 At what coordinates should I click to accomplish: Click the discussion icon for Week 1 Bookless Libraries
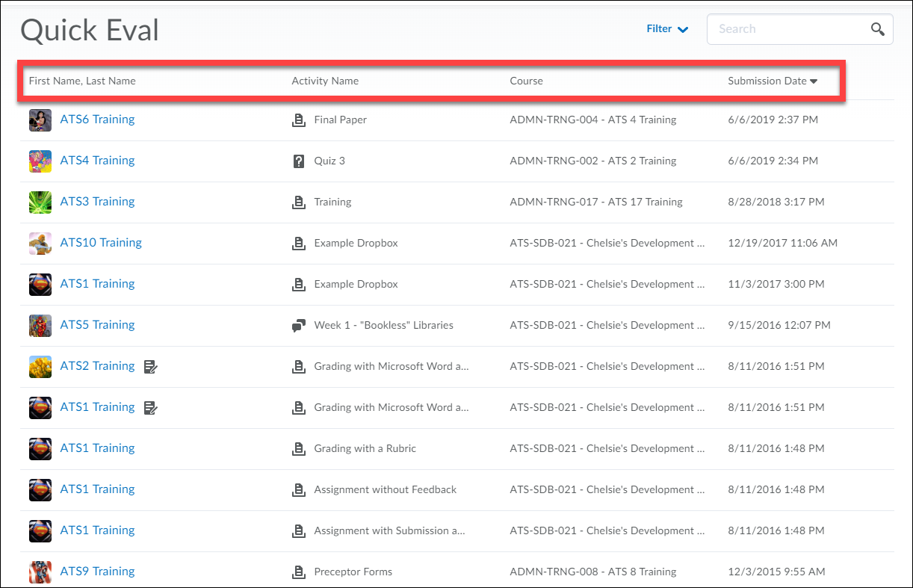click(x=300, y=324)
